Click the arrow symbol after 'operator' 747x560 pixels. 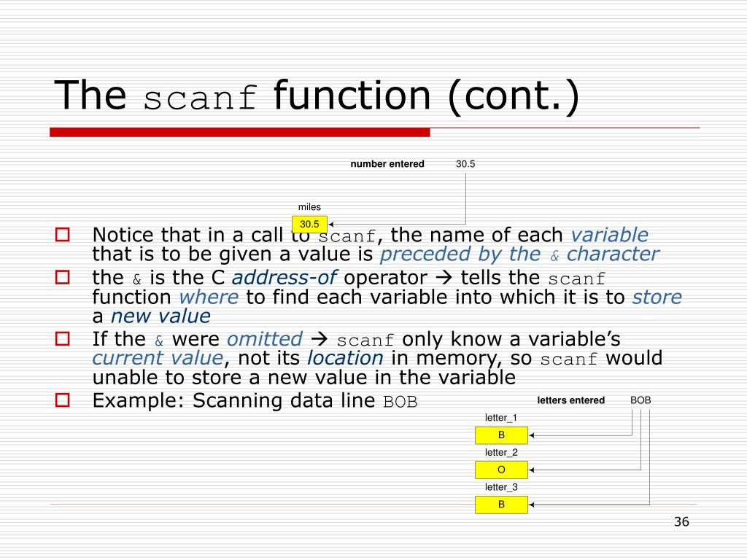(444, 278)
